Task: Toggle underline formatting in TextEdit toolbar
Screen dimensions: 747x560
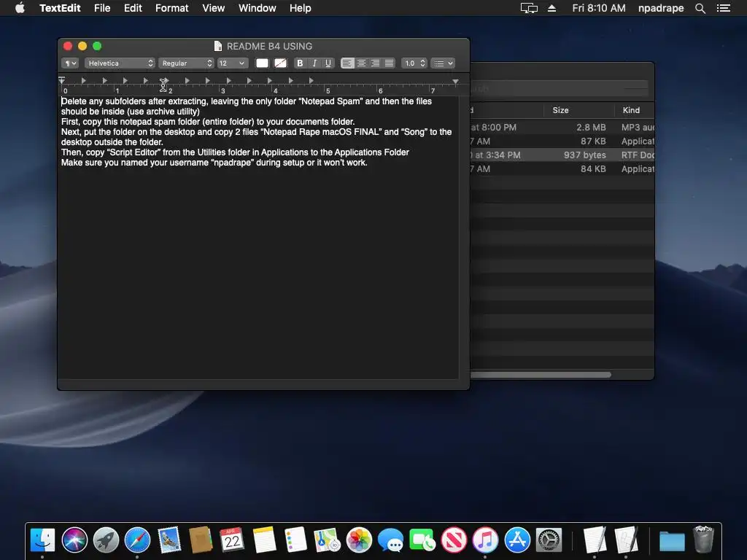Action: [328, 63]
